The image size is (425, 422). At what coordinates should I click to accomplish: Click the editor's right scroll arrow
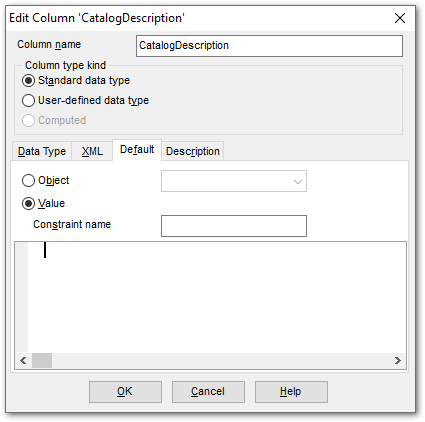[398, 360]
